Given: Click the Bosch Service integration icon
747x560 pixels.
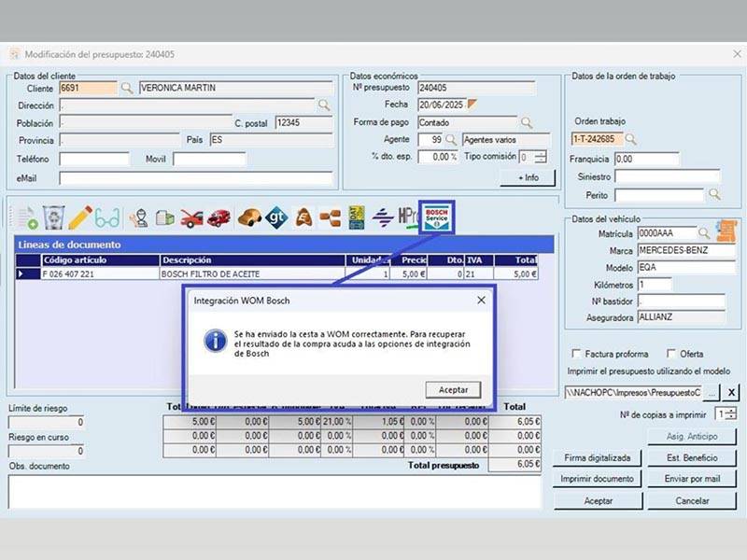Looking at the screenshot, I should click(436, 217).
